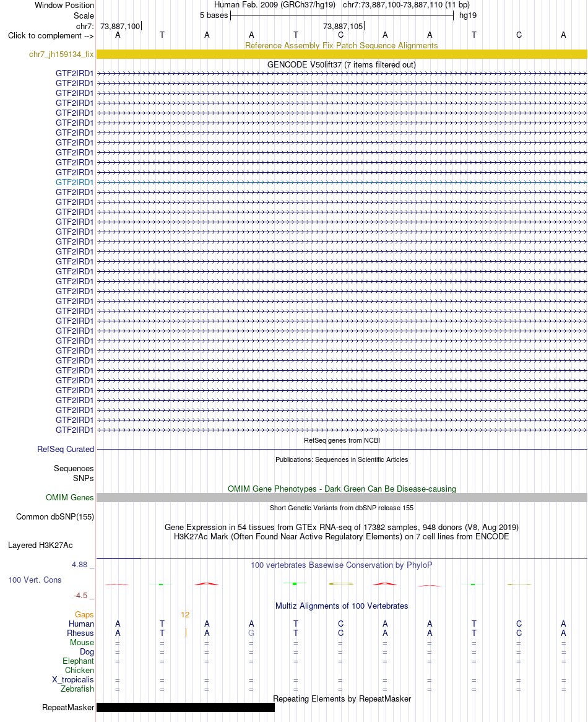Click the '100 Vert. Cons' track label
This screenshot has width=588, height=722.
[x=35, y=580]
